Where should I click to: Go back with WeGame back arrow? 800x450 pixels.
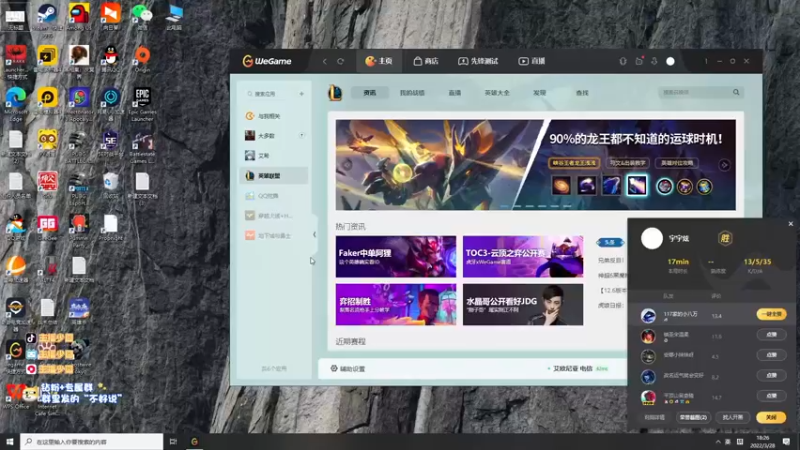[324, 61]
